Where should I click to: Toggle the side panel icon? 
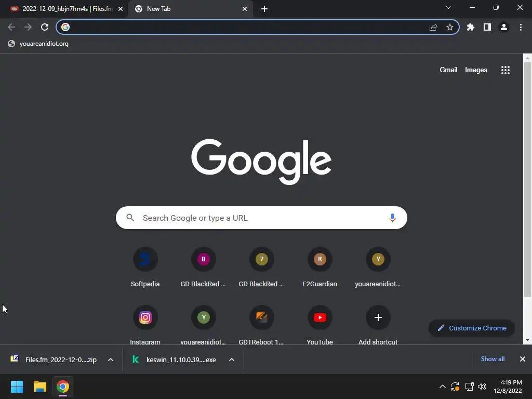tap(487, 27)
